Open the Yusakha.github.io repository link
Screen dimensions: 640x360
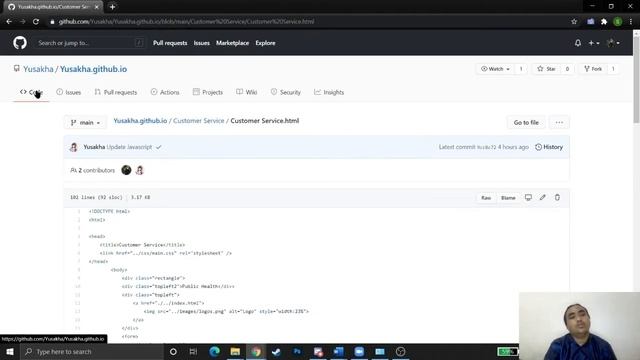click(x=93, y=69)
